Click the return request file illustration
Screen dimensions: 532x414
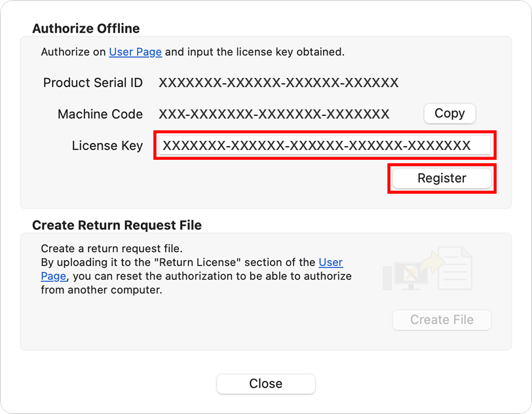pos(427,269)
